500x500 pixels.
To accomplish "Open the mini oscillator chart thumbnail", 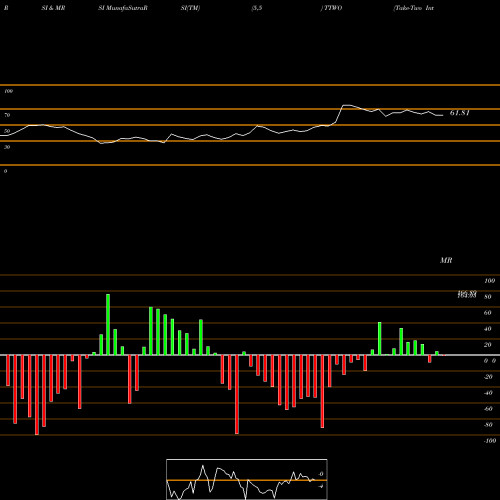I will 247,479.
